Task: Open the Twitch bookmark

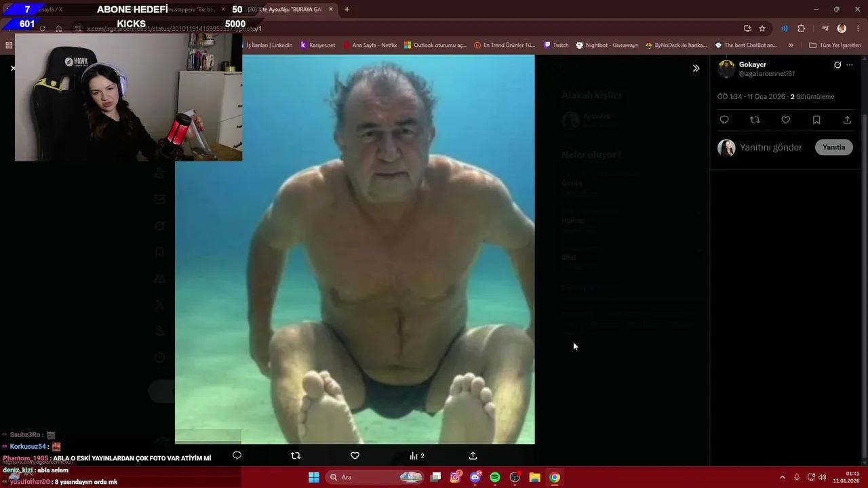Action: 556,45
